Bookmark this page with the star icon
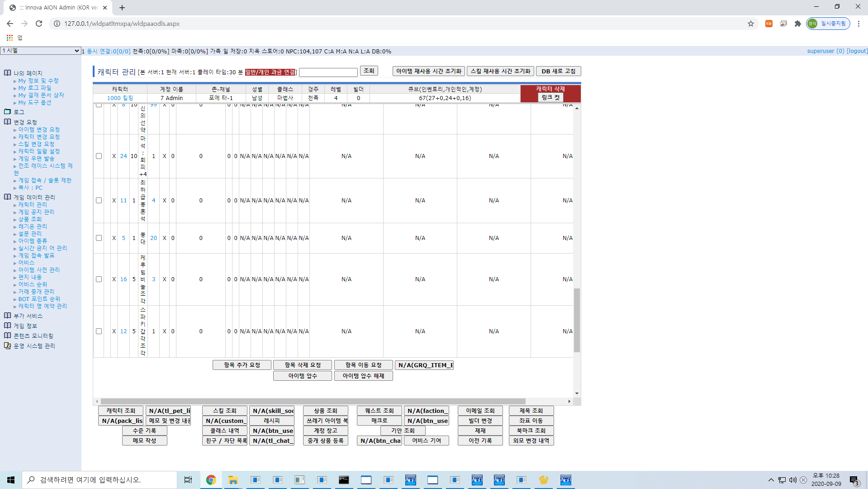 pos(751,24)
